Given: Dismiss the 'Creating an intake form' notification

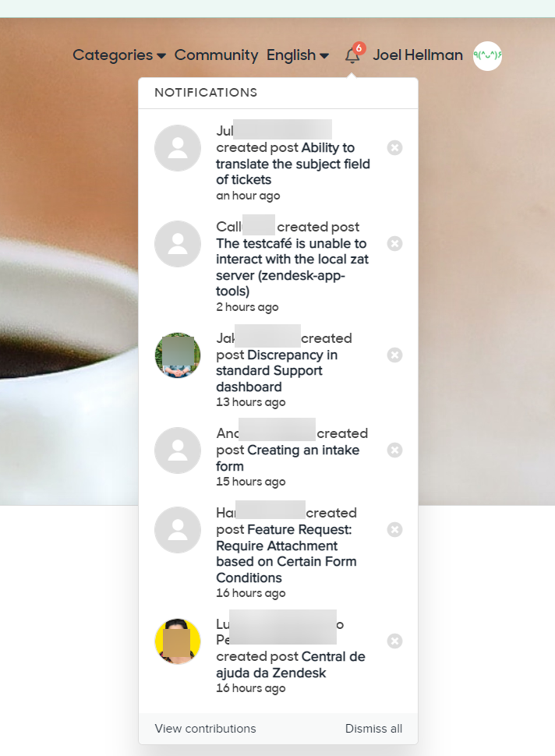Looking at the screenshot, I should pos(395,450).
